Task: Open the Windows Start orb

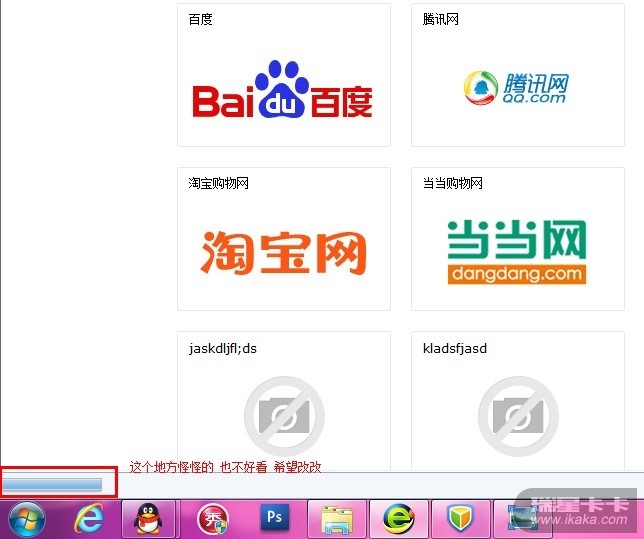Action: point(27,519)
